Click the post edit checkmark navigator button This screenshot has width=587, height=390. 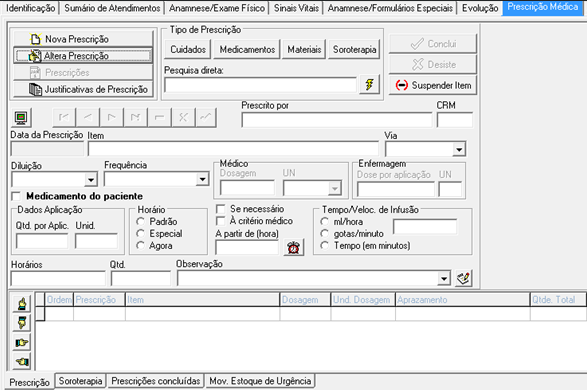[206, 118]
